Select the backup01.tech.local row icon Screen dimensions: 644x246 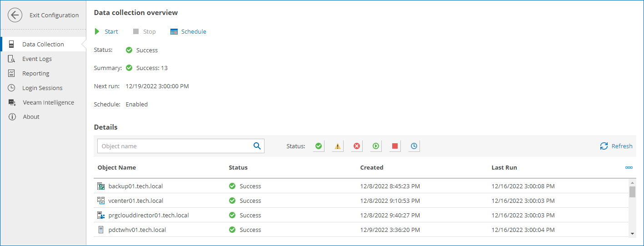(101, 186)
